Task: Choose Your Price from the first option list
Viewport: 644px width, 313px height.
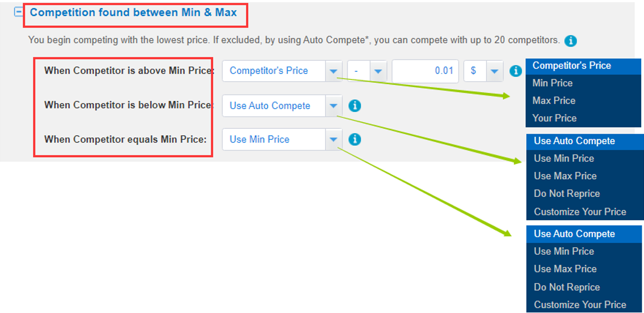Action: pos(554,118)
